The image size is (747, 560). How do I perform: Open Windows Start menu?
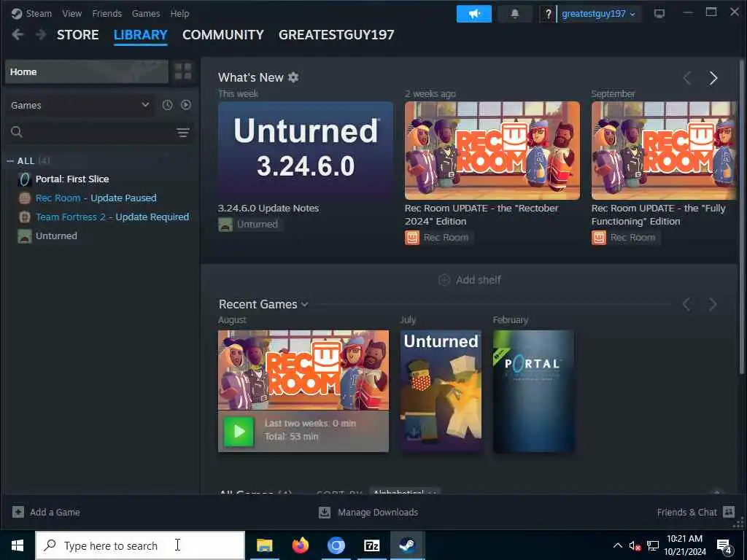click(18, 545)
